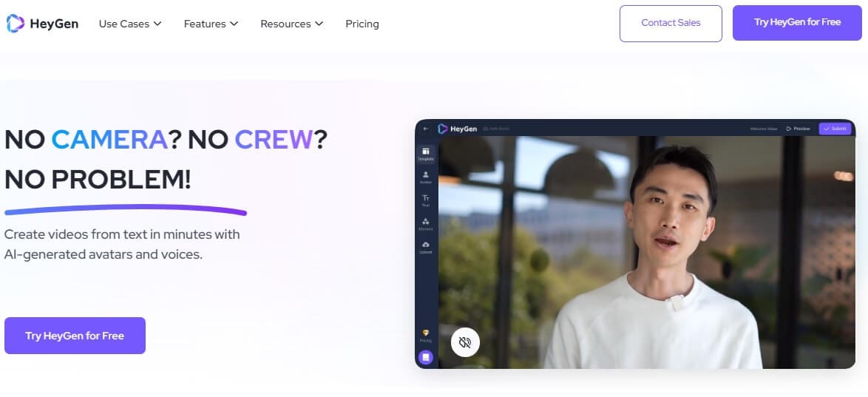Click the back arrow in the editor top bar

tap(426, 129)
